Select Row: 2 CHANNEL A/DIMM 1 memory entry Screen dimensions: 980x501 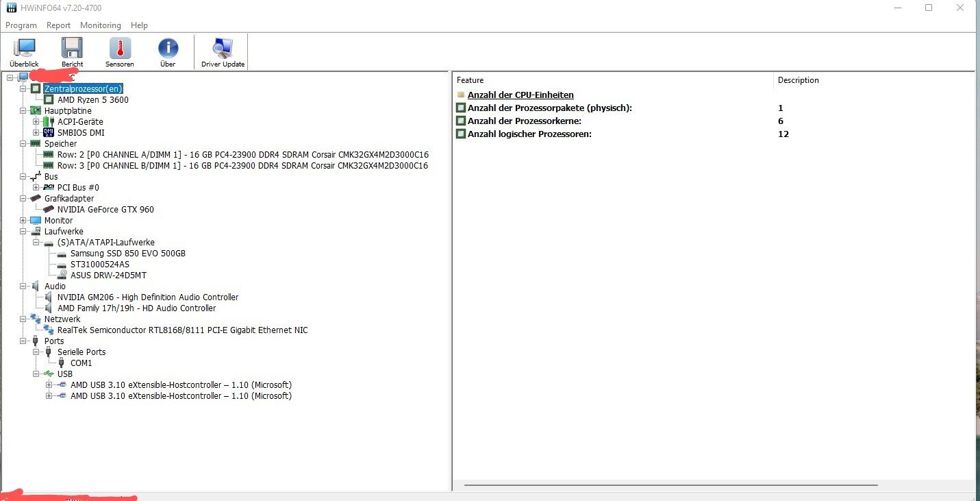(243, 155)
